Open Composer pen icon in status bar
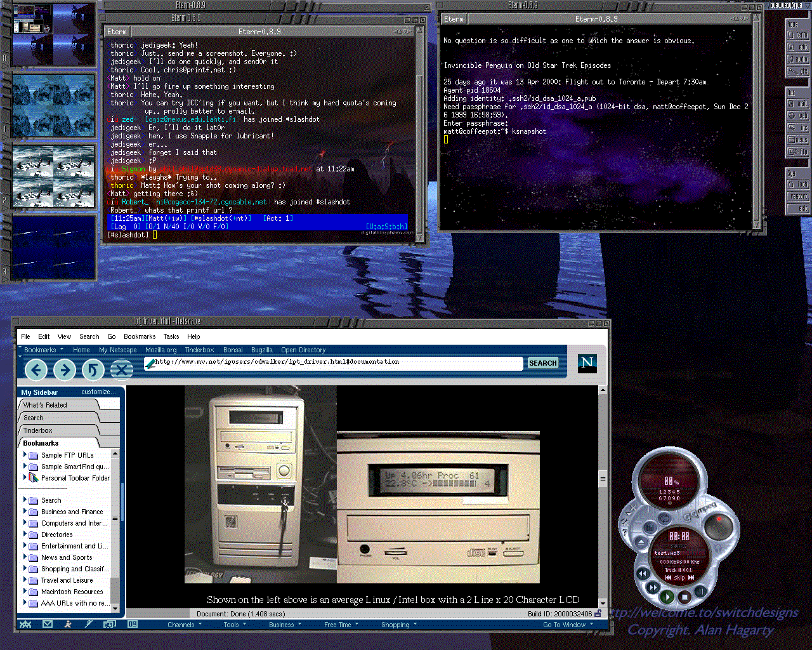 [x=89, y=624]
